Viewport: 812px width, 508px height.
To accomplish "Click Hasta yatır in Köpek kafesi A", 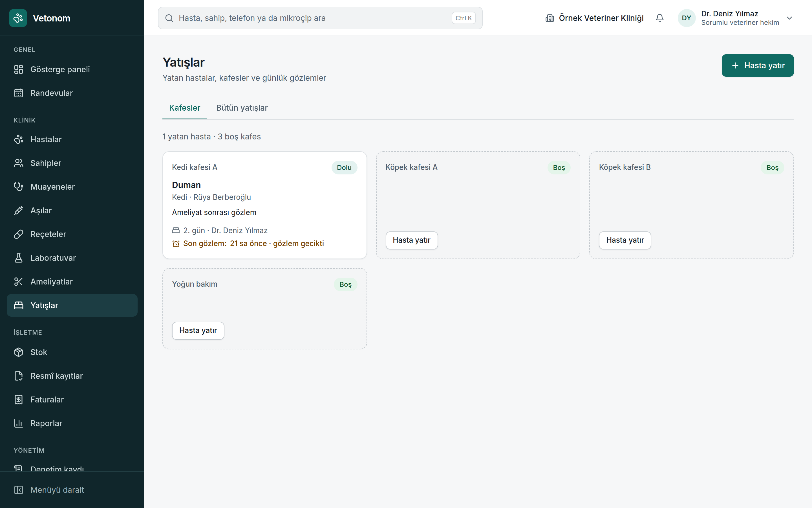I will 412,240.
